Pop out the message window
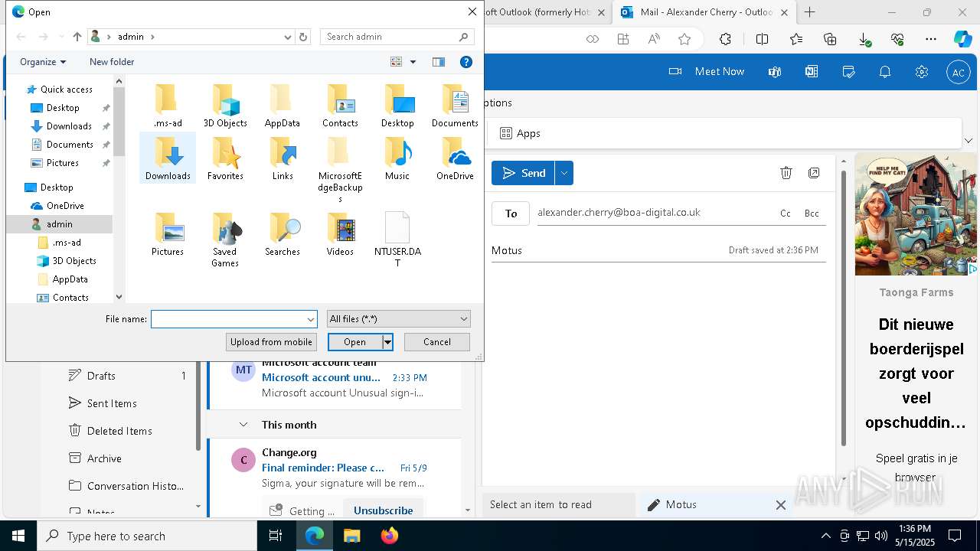 pyautogui.click(x=814, y=173)
